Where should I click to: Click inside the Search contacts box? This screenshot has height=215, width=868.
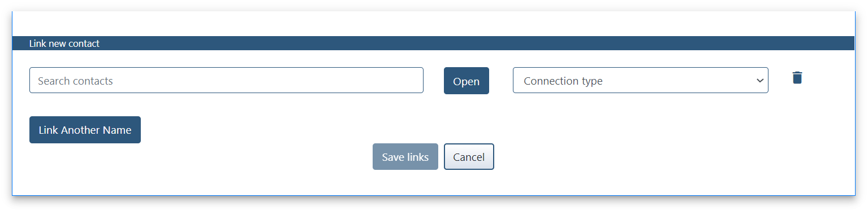[x=226, y=81]
